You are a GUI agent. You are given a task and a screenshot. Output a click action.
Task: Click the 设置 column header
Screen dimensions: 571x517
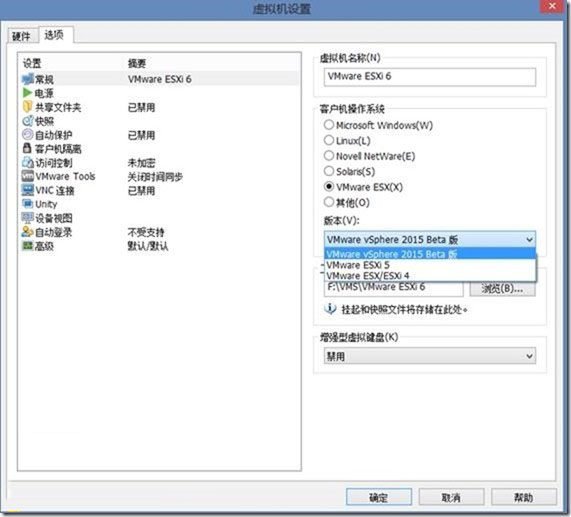tap(32, 63)
